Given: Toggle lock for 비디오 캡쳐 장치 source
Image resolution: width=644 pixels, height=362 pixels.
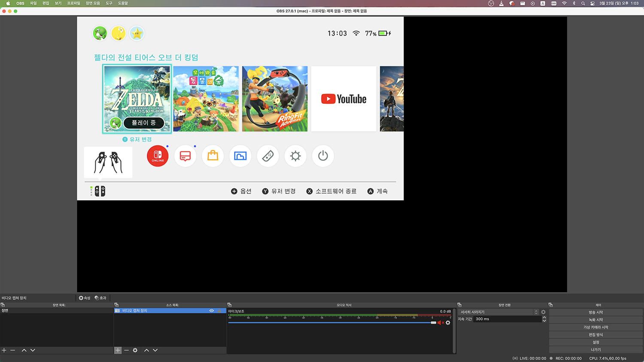Looking at the screenshot, I should tap(220, 311).
